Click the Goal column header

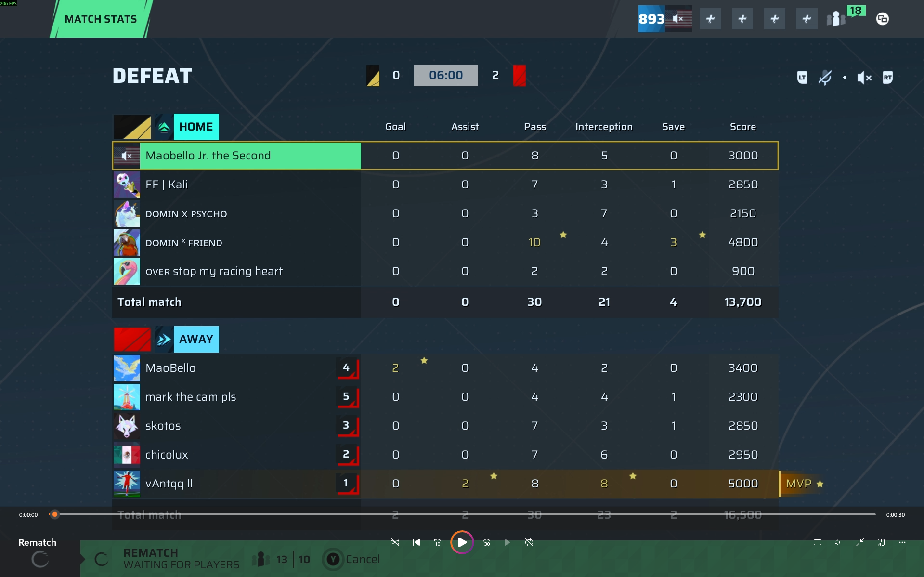395,127
